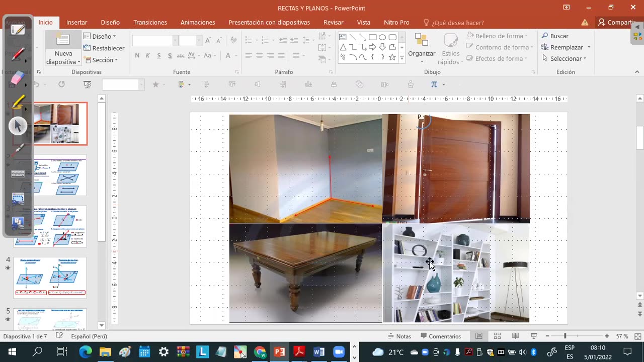Viewport: 644px width, 362px height.
Task: Open the Transiciones tab
Action: pos(150,23)
